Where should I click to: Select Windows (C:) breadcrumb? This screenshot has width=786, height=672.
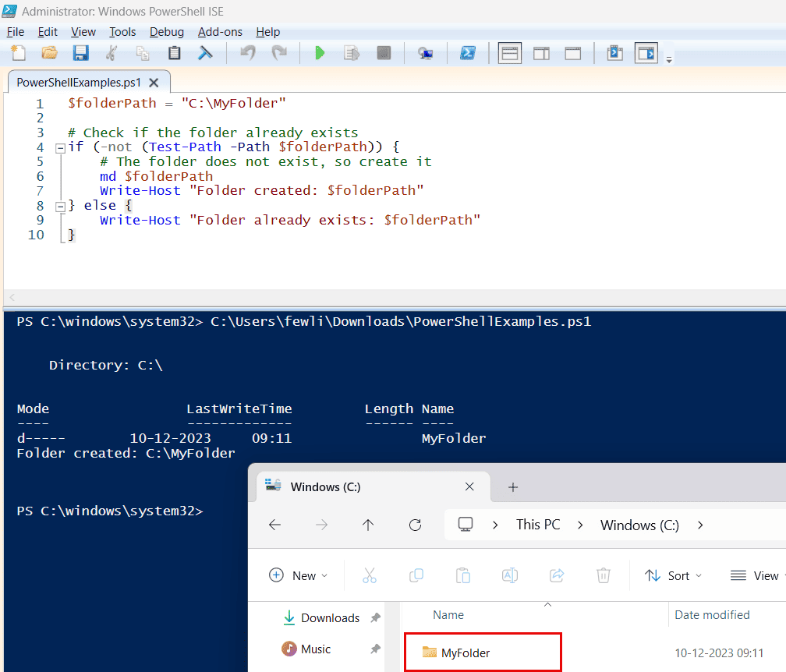coord(639,525)
